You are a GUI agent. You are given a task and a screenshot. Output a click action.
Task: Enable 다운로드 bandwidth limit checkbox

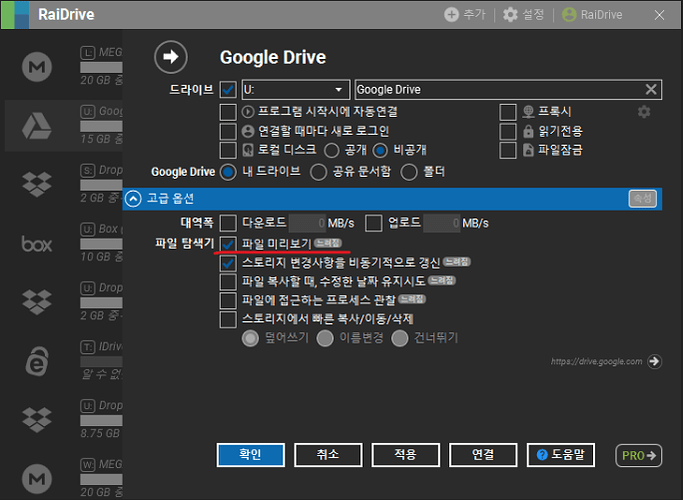(x=228, y=223)
